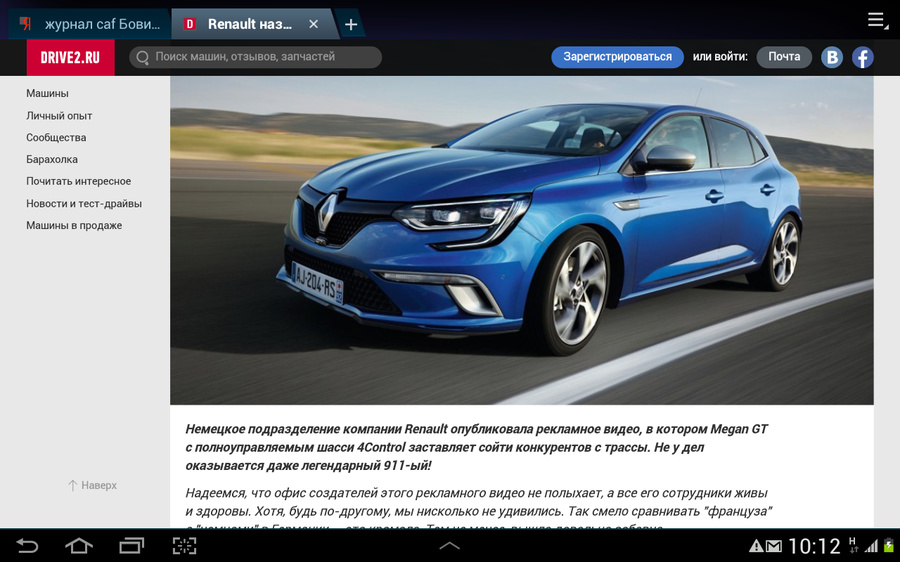Tap the screenshot capture icon
900x562 pixels.
(184, 545)
